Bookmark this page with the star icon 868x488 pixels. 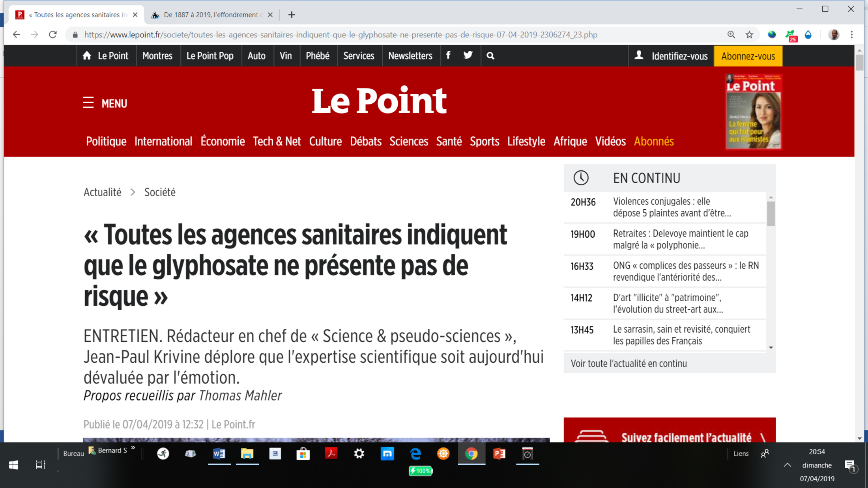[x=749, y=35]
